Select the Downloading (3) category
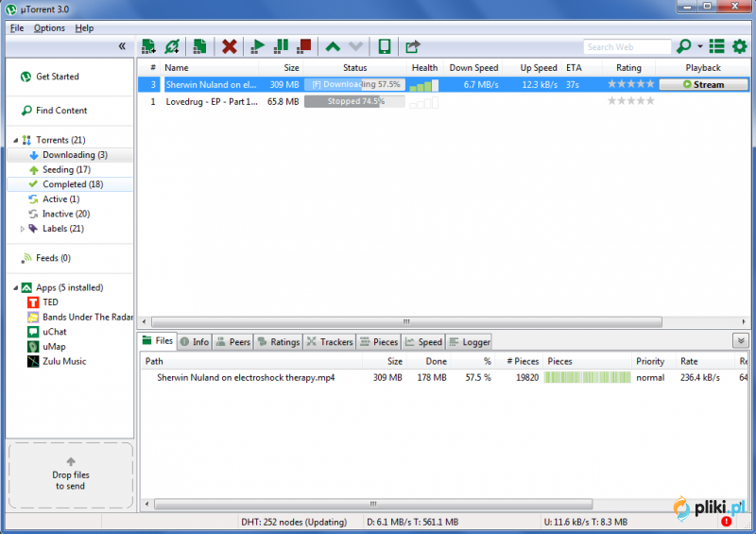 click(70, 155)
